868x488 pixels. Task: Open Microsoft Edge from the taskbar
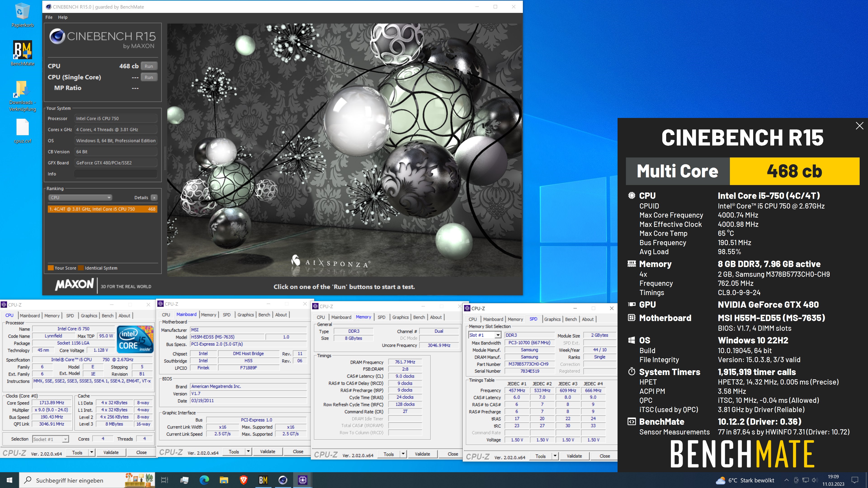tap(204, 480)
